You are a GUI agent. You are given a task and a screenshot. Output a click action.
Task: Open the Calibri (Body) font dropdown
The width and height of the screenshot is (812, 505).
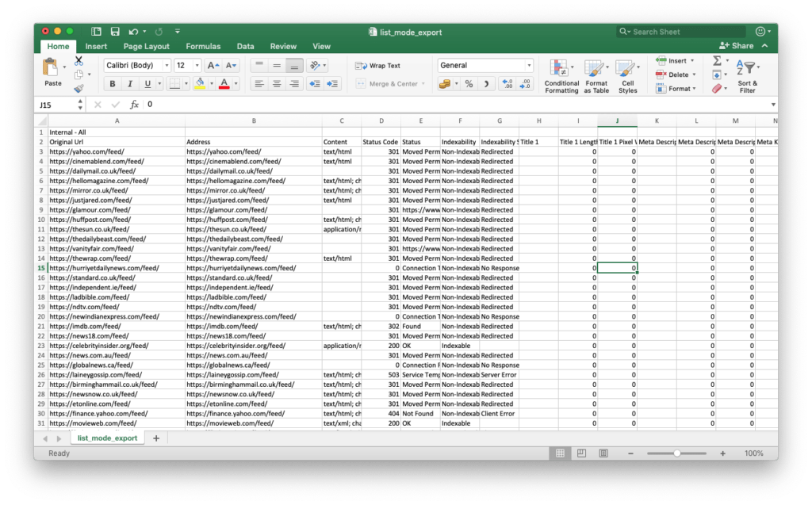167,65
